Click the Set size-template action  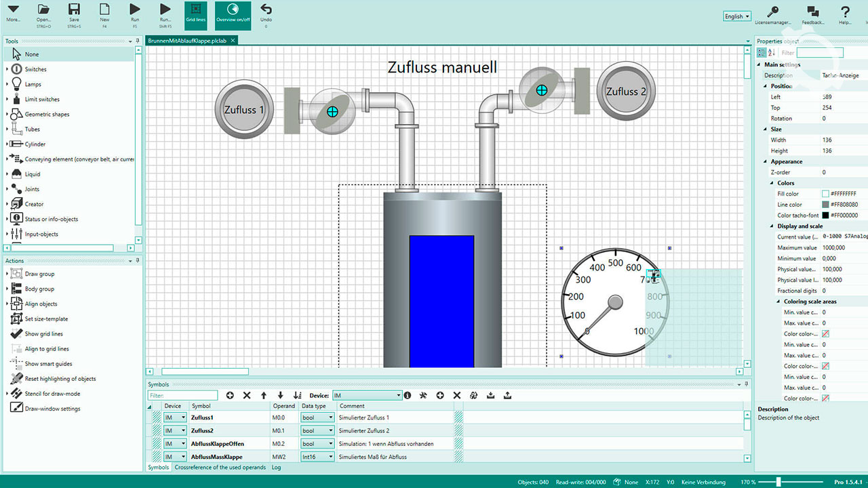[x=46, y=319]
